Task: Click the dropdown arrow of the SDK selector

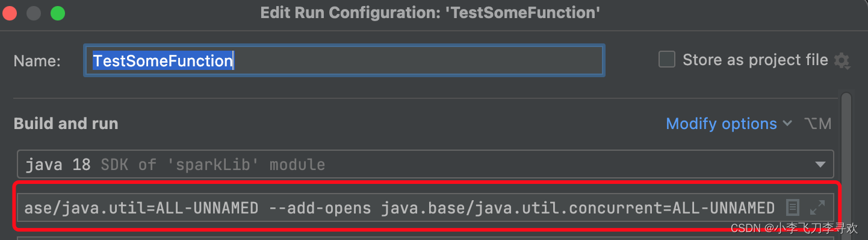Action: coord(820,165)
